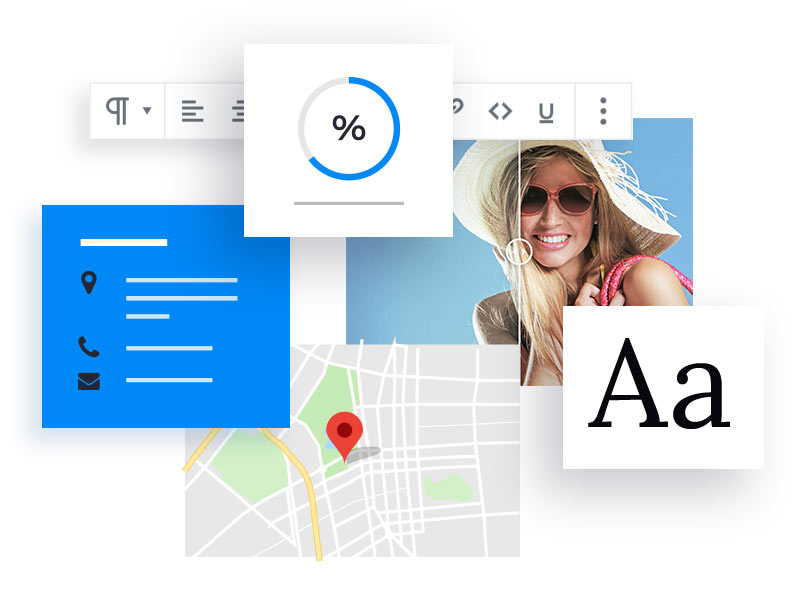Click the circular percent progress ring
Screen dimensions: 800x600
(348, 129)
